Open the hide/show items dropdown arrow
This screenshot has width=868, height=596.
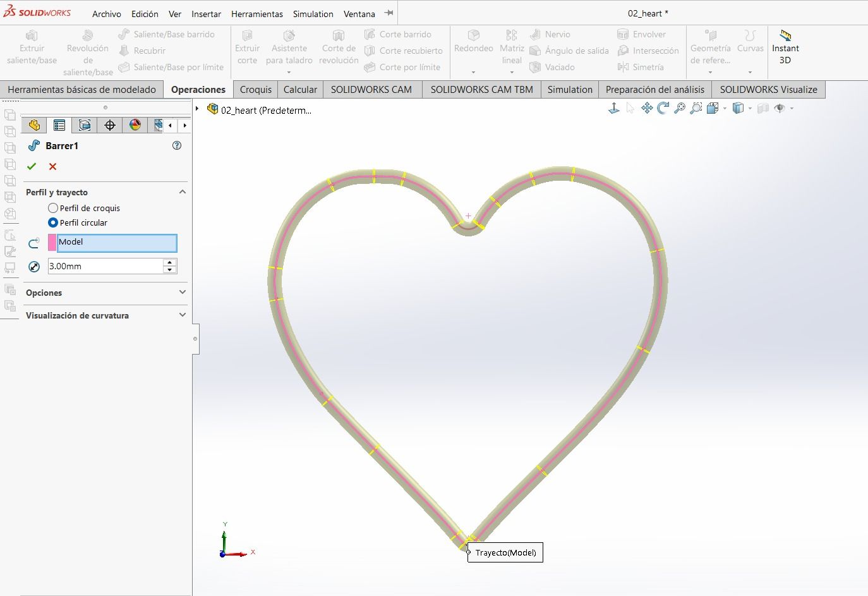pyautogui.click(x=792, y=109)
